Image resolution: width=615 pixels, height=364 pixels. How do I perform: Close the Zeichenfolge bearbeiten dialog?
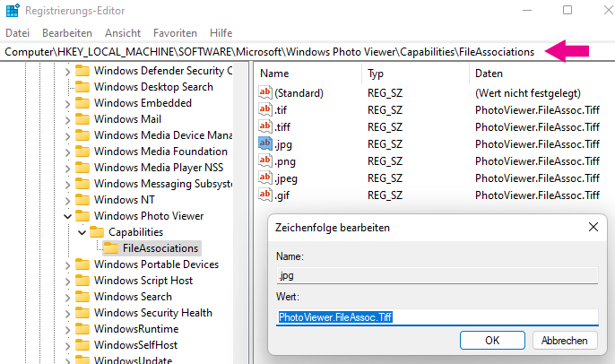tap(591, 228)
